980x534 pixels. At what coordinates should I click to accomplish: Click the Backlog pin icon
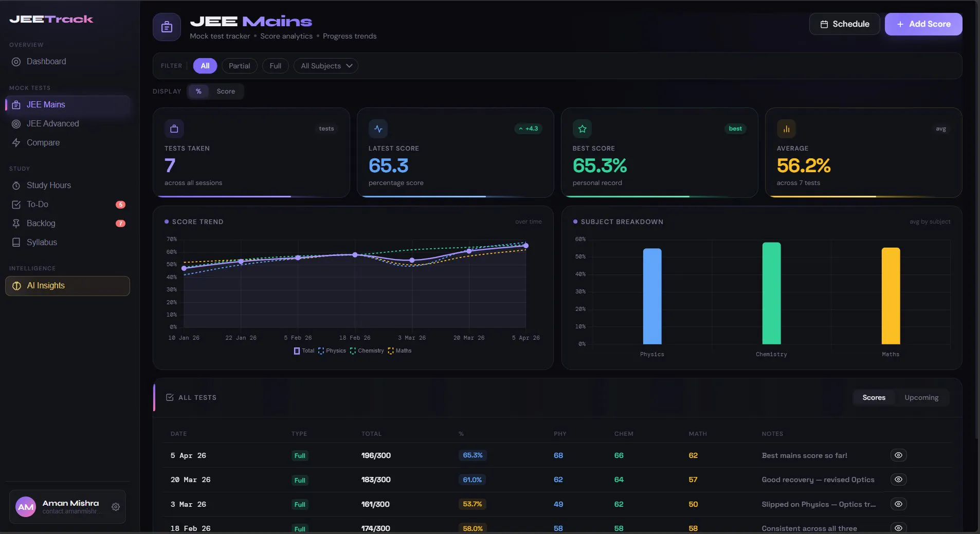(16, 224)
